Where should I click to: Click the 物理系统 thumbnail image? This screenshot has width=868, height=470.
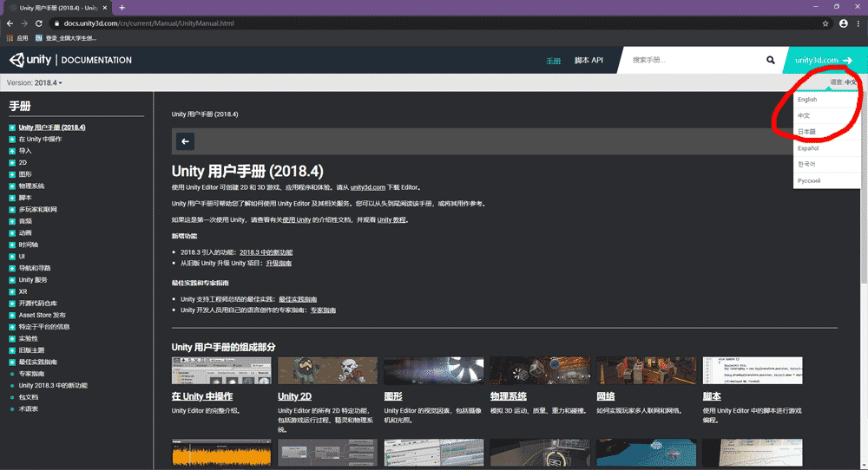coord(540,370)
